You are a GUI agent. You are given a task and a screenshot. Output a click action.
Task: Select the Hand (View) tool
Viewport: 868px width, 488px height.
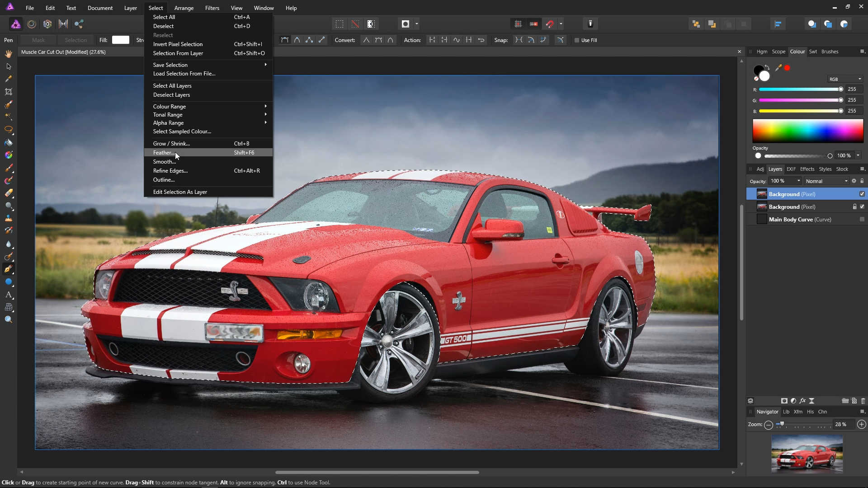coord(9,54)
